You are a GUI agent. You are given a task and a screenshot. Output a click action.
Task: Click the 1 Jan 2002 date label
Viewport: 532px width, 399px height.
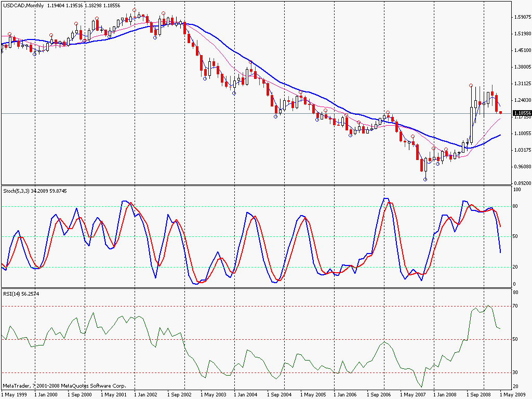point(146,395)
